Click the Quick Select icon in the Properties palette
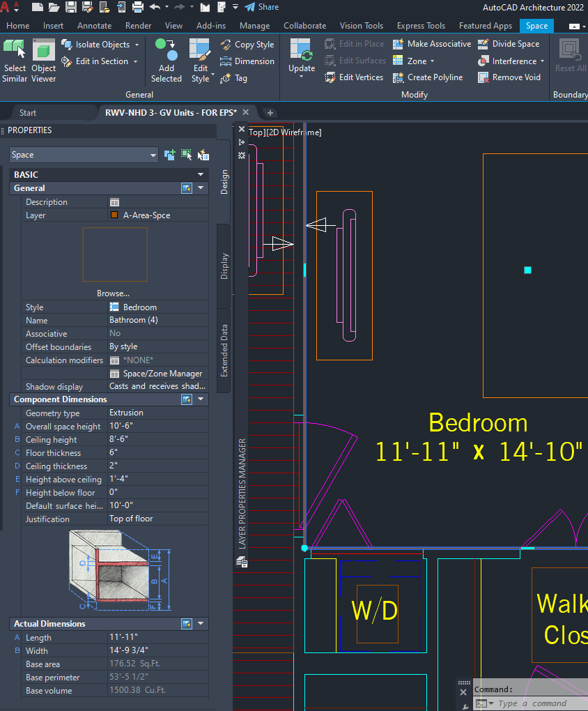The width and height of the screenshot is (588, 711). (203, 155)
